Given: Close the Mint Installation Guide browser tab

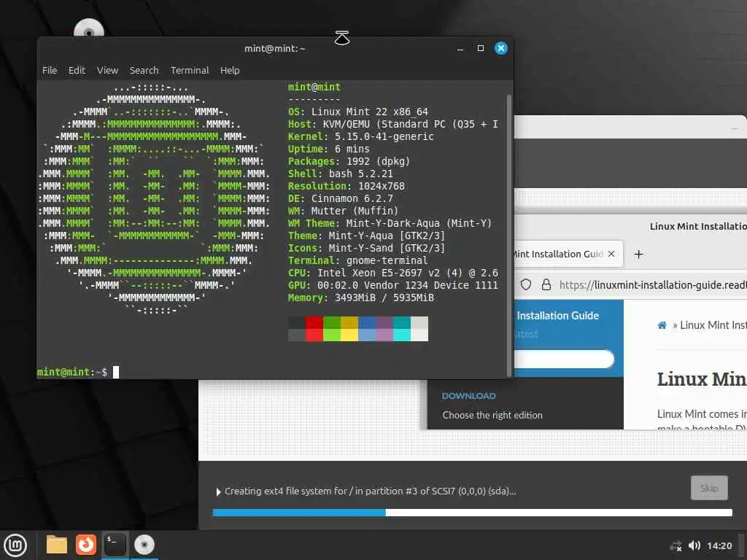Looking at the screenshot, I should [611, 254].
